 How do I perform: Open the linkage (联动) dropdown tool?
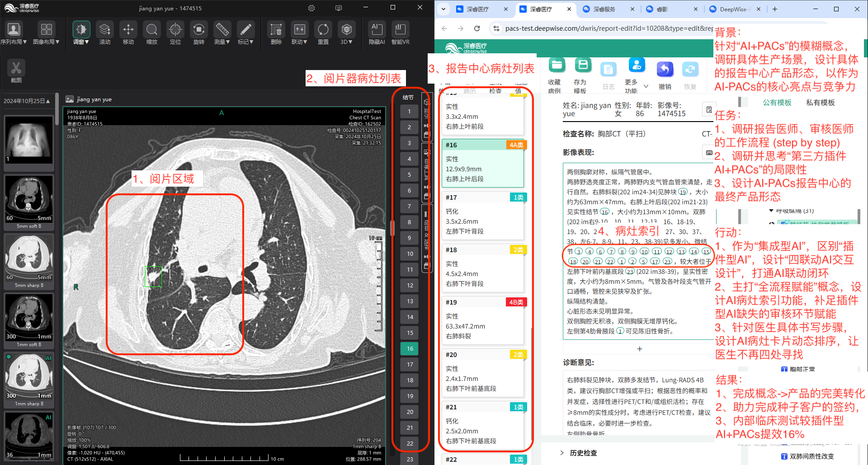[x=299, y=33]
